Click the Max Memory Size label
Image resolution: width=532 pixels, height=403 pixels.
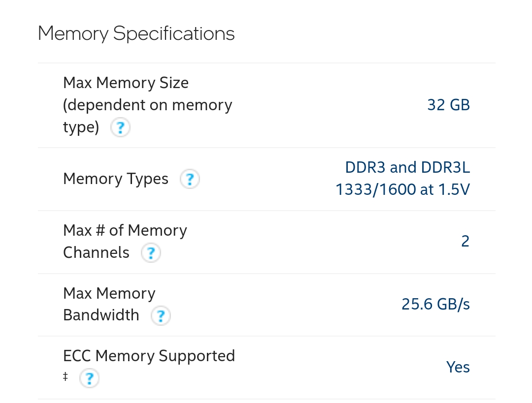click(126, 83)
